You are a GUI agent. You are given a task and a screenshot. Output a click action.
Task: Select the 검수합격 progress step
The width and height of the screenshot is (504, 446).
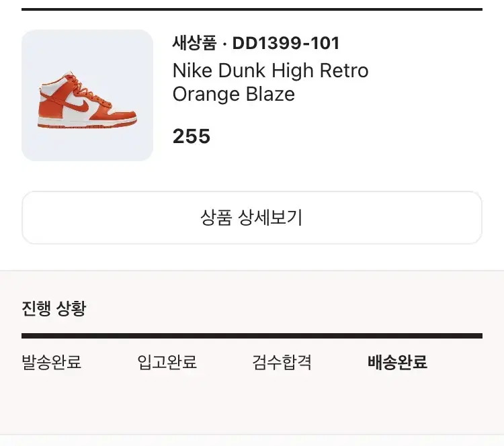[282, 362]
